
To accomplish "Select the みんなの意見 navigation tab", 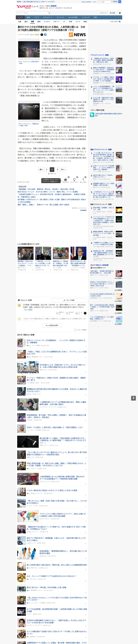I will click(73, 17).
